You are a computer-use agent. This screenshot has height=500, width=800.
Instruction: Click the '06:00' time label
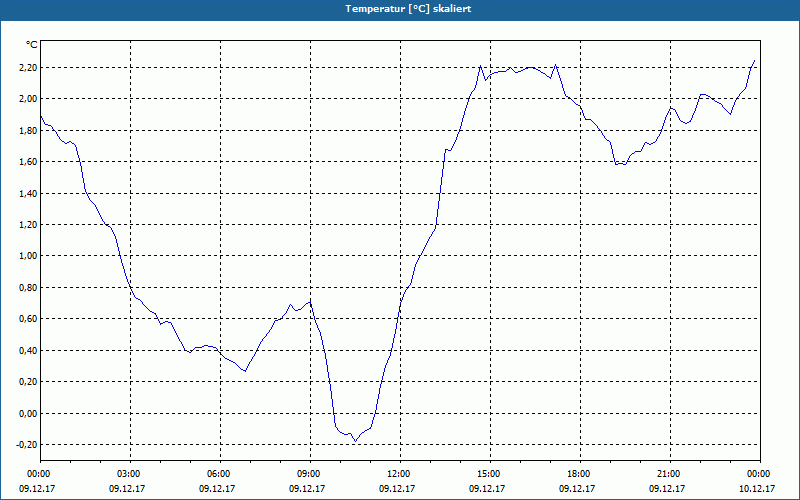point(220,474)
